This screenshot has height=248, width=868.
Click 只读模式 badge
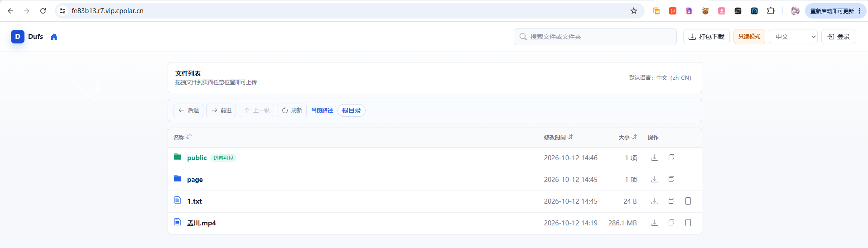[x=749, y=37]
